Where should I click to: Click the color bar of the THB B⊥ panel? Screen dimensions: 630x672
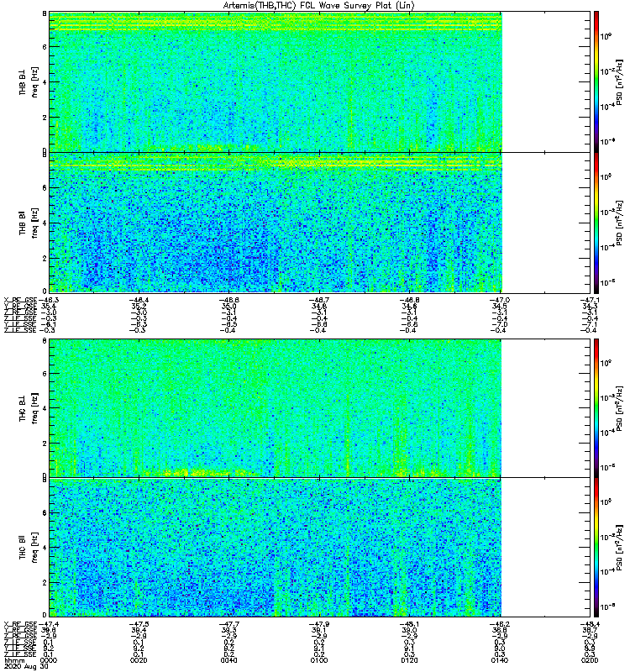point(596,81)
